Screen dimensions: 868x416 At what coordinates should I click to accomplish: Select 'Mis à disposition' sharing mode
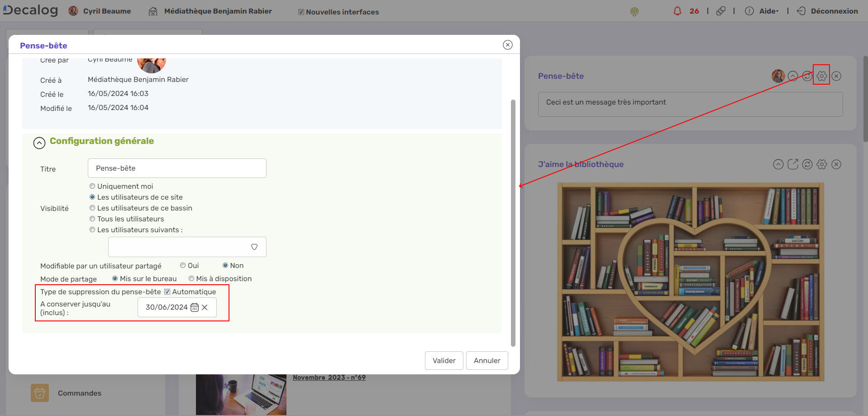[191, 279]
